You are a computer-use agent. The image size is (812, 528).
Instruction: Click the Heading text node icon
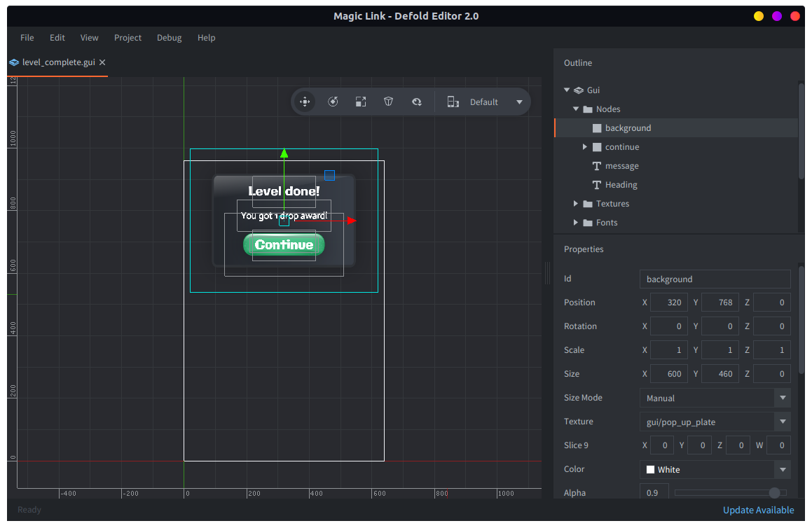[597, 185]
